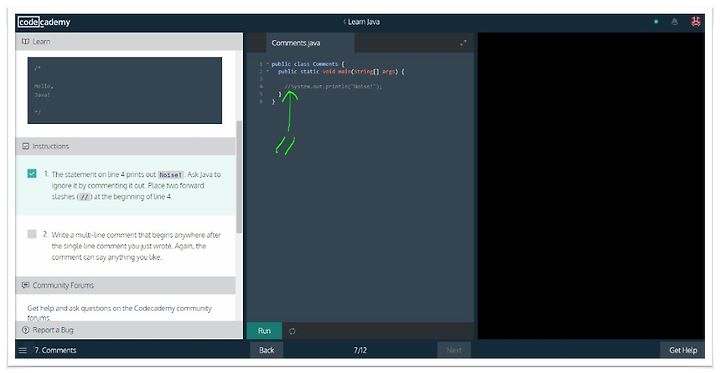Toggle the completed checkbox for instruction 1

coord(32,174)
